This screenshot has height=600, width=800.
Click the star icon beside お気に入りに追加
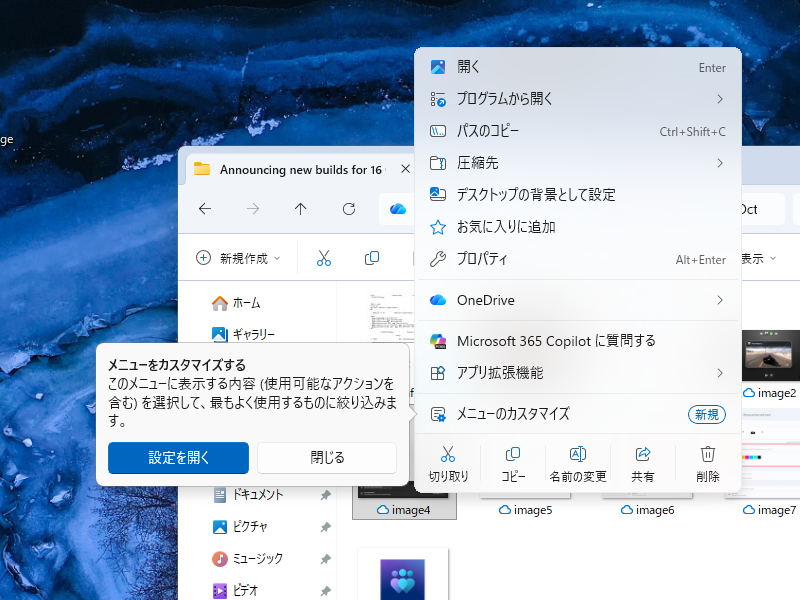coord(438,227)
